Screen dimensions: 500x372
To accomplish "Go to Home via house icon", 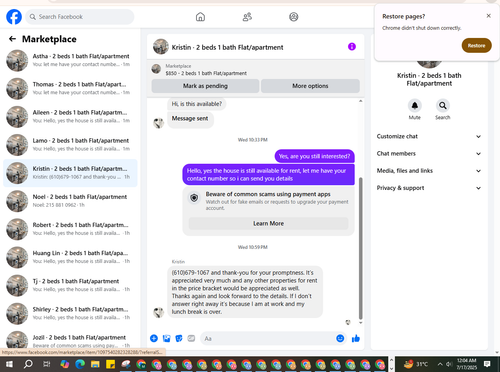I will [x=200, y=17].
